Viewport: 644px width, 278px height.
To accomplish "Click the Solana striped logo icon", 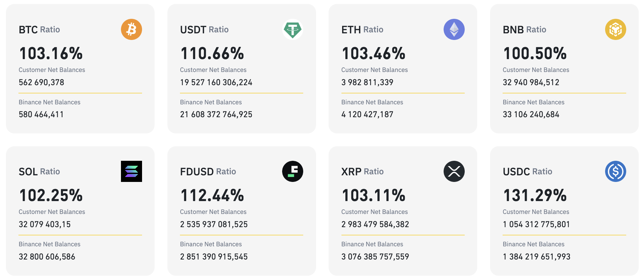I will [x=131, y=171].
